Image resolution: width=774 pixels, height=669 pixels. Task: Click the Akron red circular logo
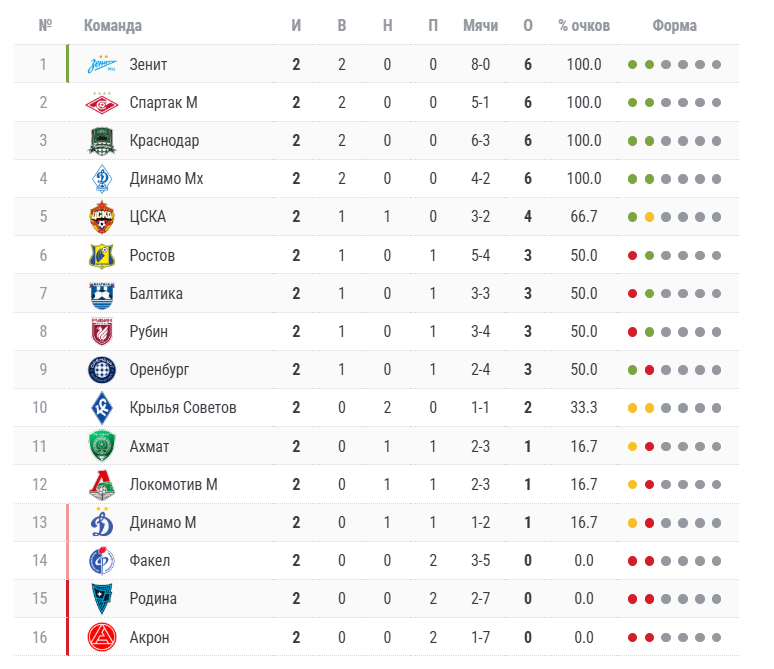click(102, 637)
